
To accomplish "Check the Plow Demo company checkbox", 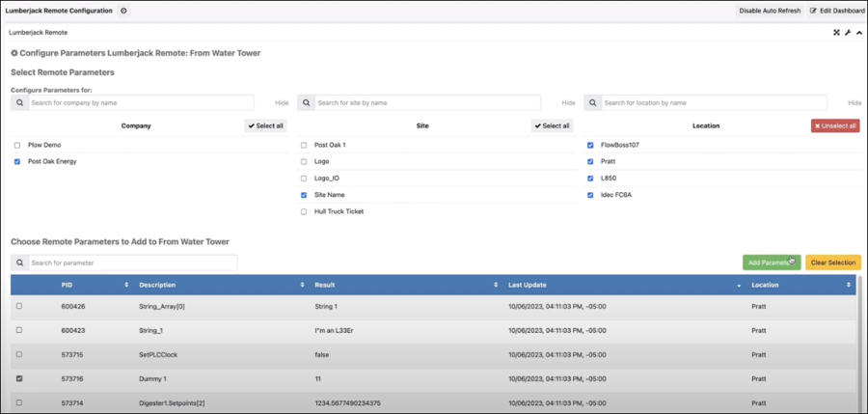I will tap(17, 145).
